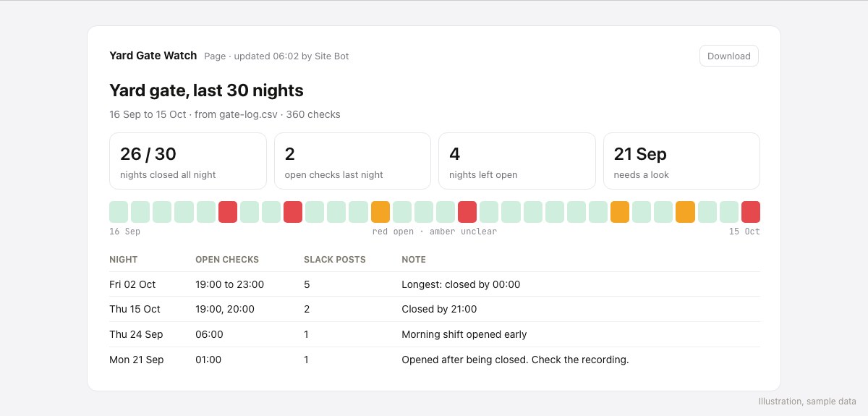Click the Download button
This screenshot has width=868, height=416.
(x=728, y=56)
